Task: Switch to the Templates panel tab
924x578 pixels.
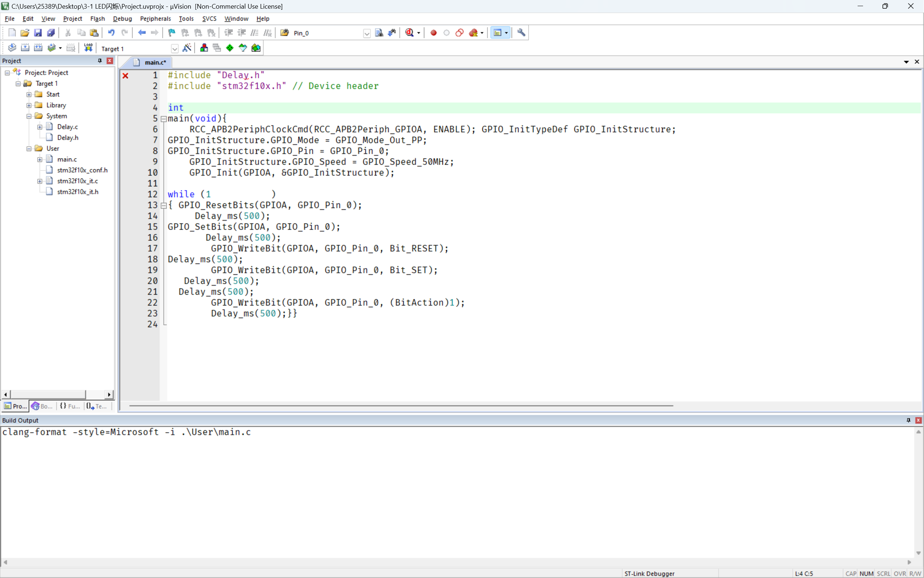Action: click(x=96, y=406)
